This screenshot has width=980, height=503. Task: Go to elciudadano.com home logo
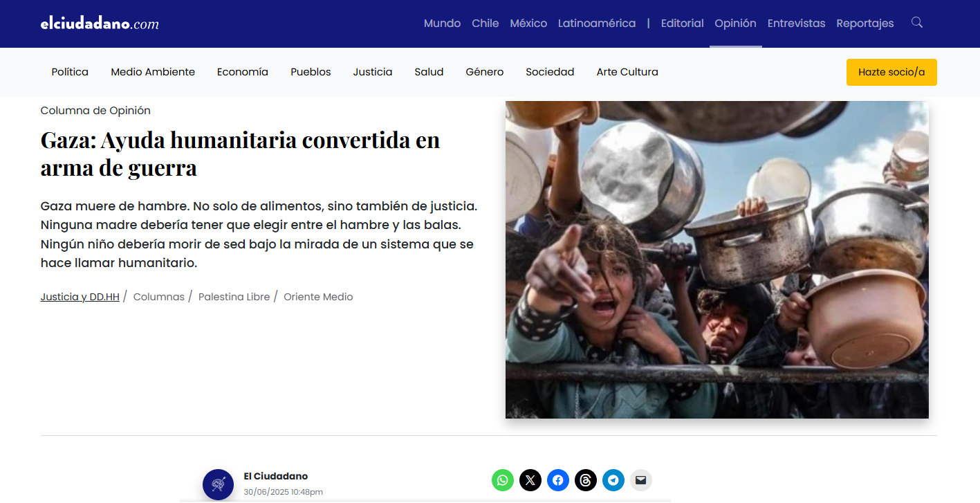click(100, 24)
